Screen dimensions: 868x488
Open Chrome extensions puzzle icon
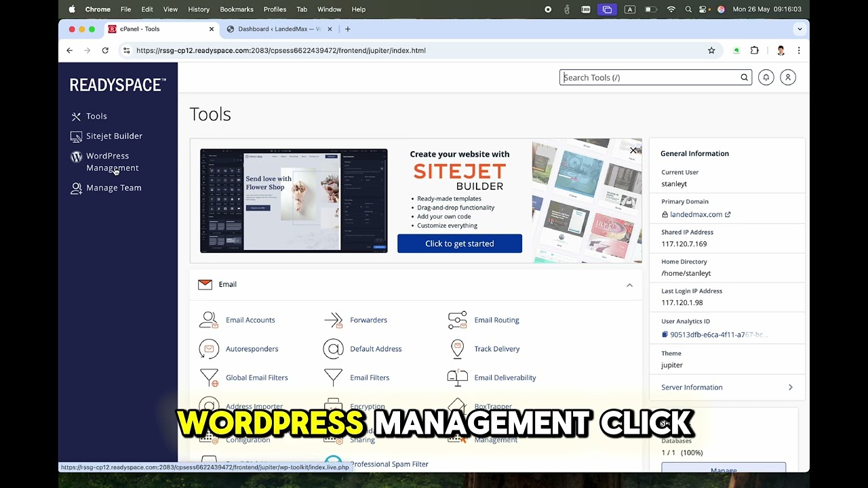[x=754, y=50]
